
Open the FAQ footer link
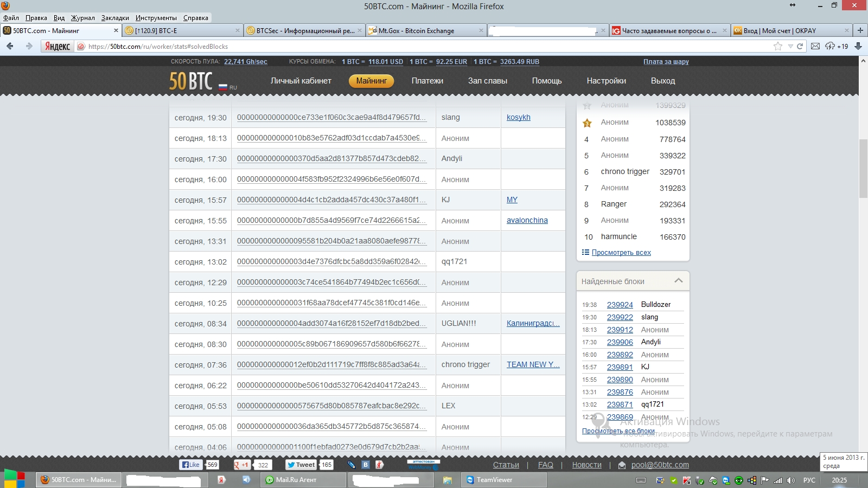coord(546,465)
